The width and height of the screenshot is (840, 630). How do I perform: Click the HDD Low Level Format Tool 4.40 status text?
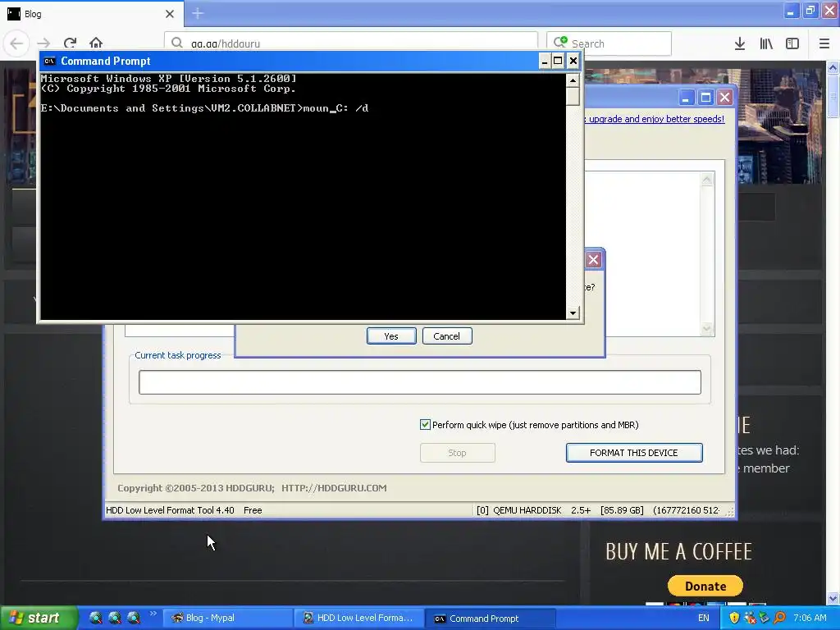(170, 510)
